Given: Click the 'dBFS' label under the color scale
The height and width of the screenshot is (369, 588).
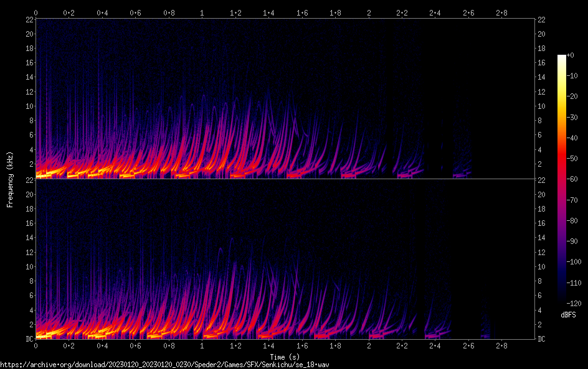Looking at the screenshot, I should [x=568, y=315].
